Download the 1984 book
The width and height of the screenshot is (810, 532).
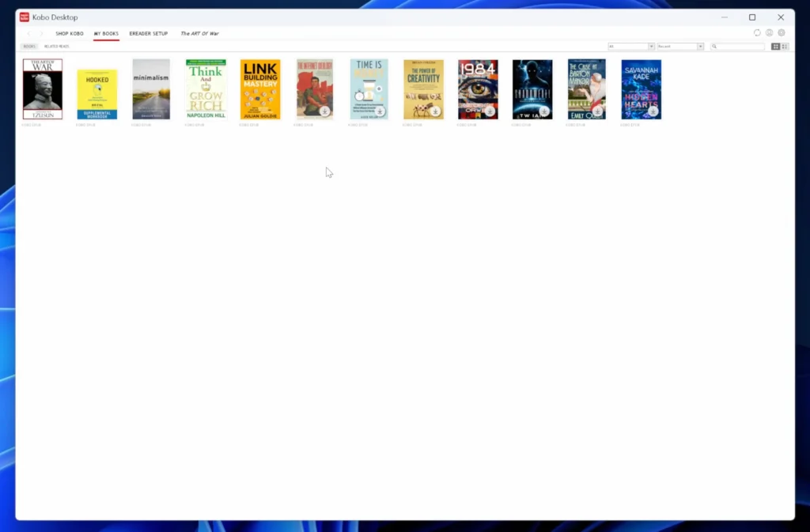(x=489, y=111)
